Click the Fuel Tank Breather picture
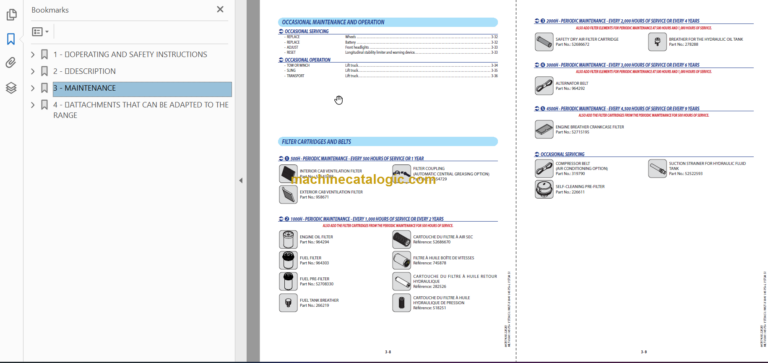Viewport: 768px width, 363px height. (x=288, y=303)
